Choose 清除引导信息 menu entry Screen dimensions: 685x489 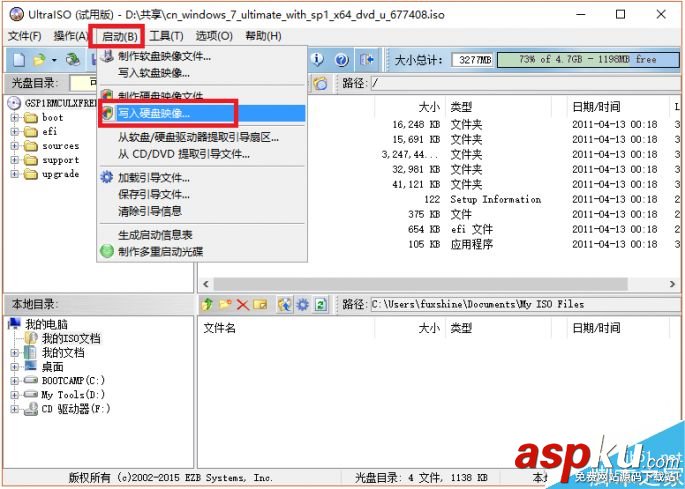tap(202, 211)
